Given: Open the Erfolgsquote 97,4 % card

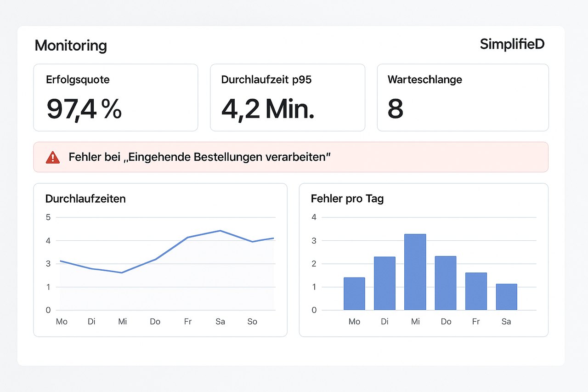Looking at the screenshot, I should [x=115, y=97].
